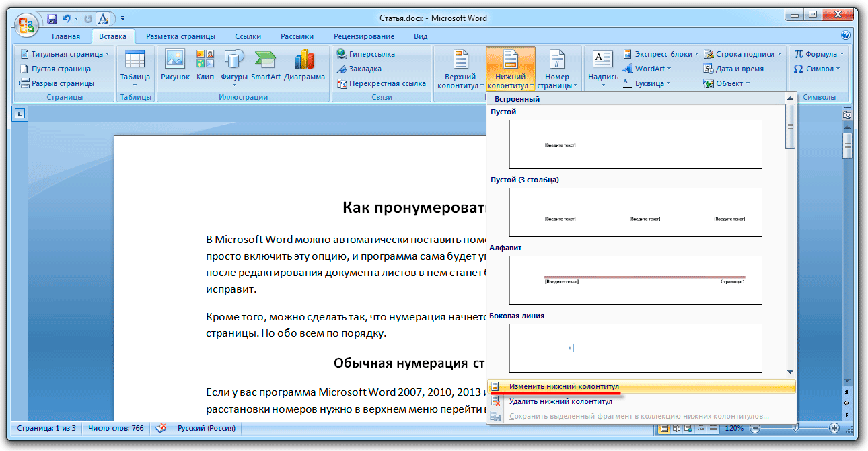Image resolution: width=868 pixels, height=451 pixels.
Task: Open the Символ dropdown
Action: point(817,69)
